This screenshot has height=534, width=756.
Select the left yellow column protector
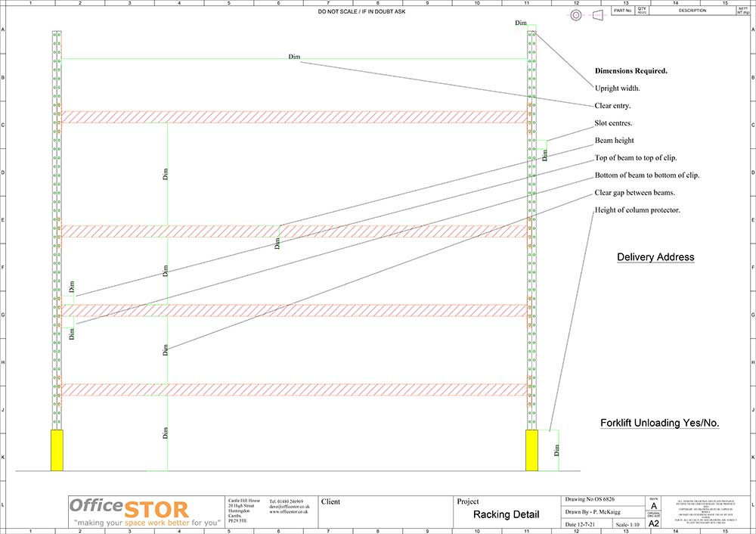pos(57,450)
